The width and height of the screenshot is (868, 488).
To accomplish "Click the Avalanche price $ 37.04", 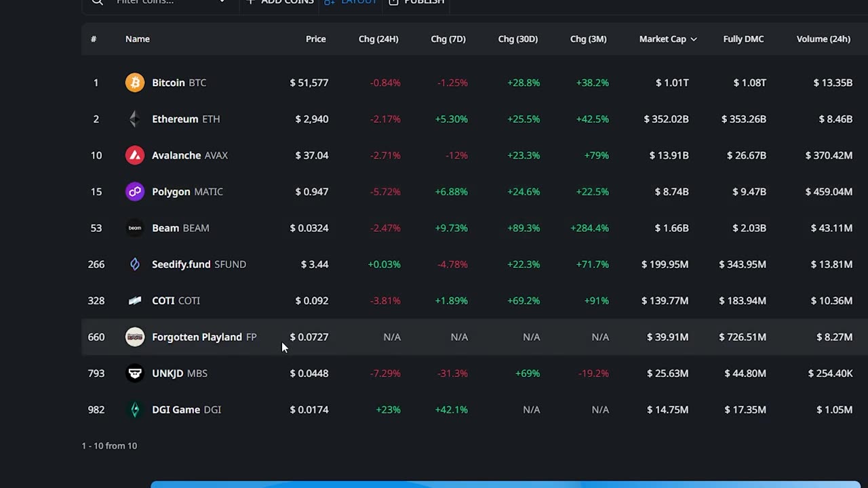I will point(312,155).
